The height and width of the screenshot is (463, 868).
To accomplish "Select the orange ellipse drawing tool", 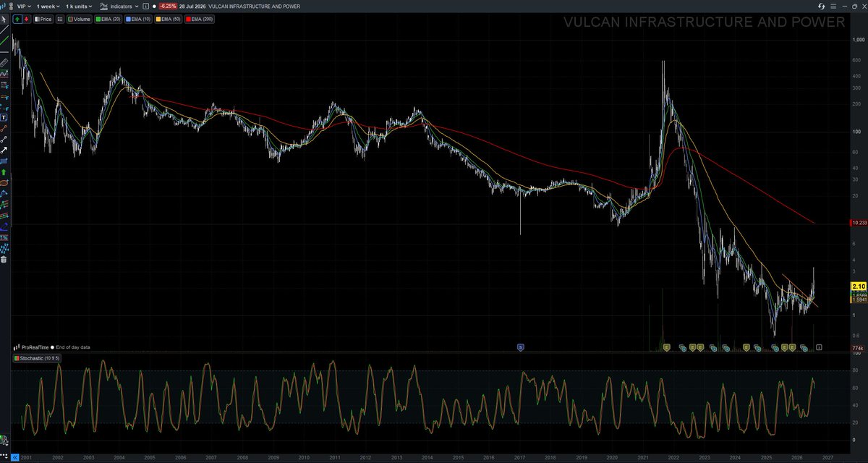I will 4,182.
